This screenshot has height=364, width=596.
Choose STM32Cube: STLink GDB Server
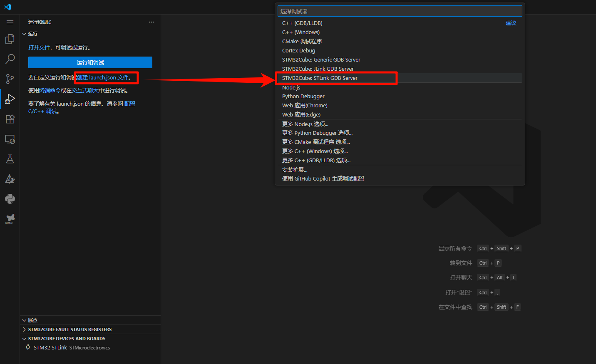click(400, 78)
